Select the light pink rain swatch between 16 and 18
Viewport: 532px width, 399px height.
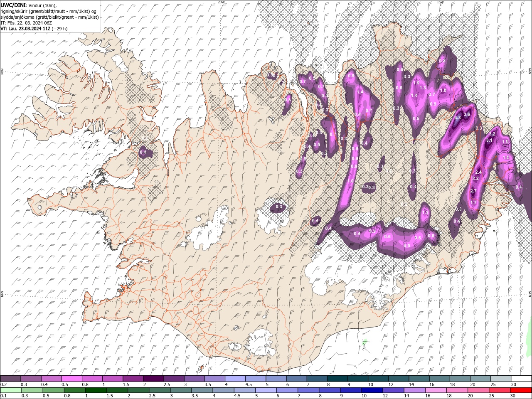[x=436, y=390]
